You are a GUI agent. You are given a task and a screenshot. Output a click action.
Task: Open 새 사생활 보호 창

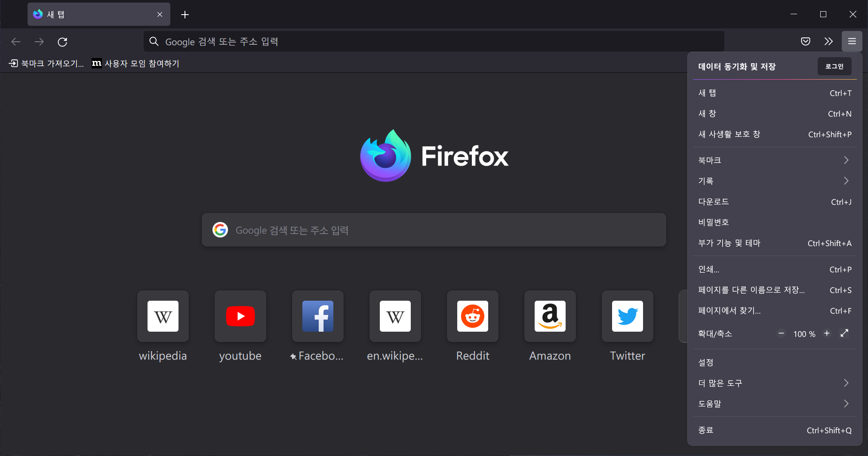click(x=775, y=134)
